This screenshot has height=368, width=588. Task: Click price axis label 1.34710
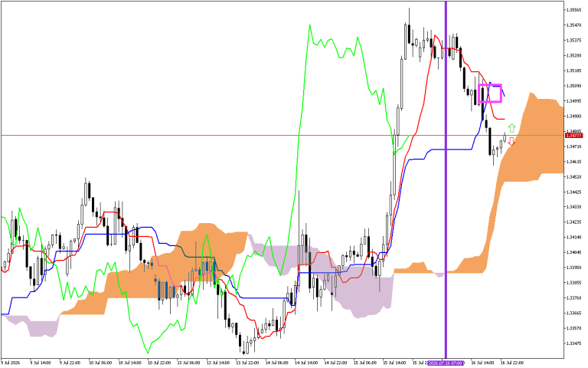(x=573, y=146)
